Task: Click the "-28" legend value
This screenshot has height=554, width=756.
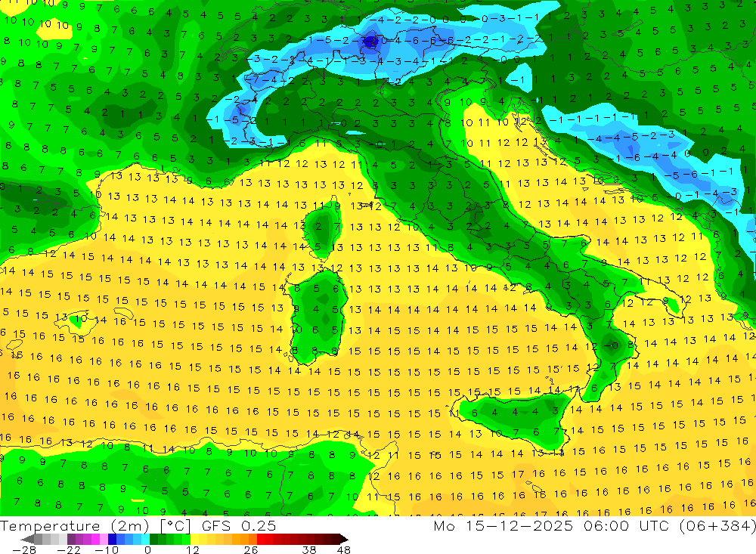Action: [x=24, y=550]
